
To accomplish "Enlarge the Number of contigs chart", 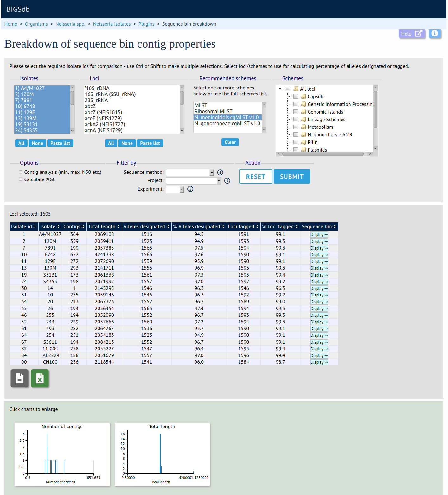I will (x=62, y=454).
